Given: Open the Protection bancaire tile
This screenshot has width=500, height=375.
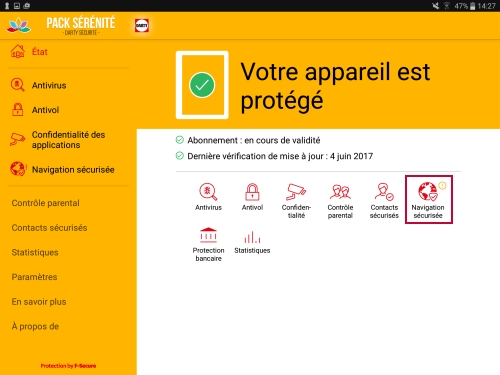Looking at the screenshot, I should pyautogui.click(x=208, y=244).
